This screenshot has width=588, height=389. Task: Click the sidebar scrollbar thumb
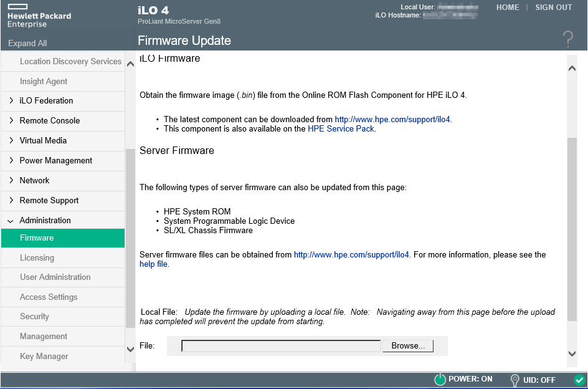pyautogui.click(x=130, y=238)
